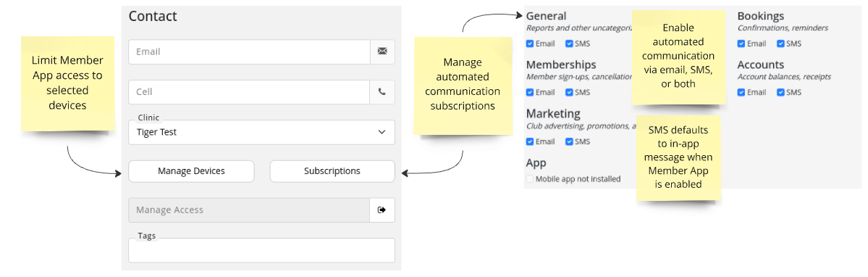868x277 pixels.
Task: Disable Memberships Email notifications
Action: pos(530,93)
